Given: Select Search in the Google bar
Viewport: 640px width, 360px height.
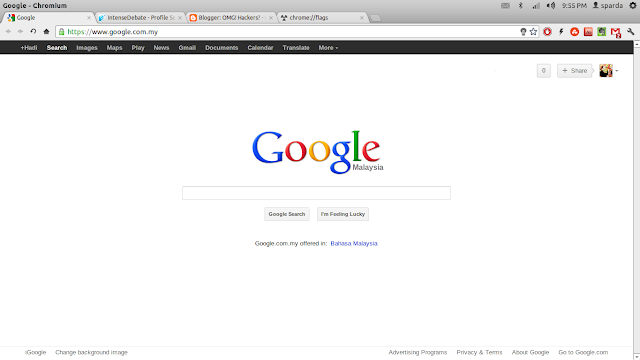Looking at the screenshot, I should 57,48.
